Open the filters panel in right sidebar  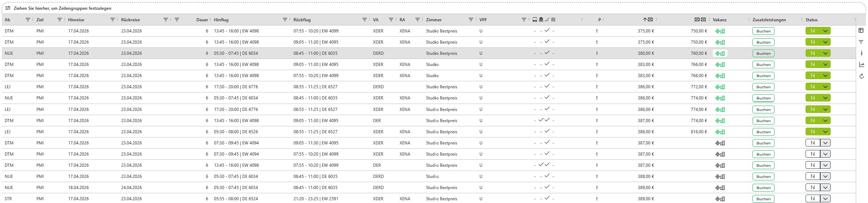pyautogui.click(x=861, y=42)
